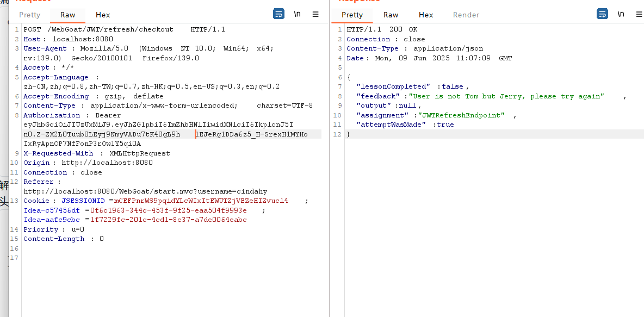Switch Response view to Raw tab

[391, 15]
